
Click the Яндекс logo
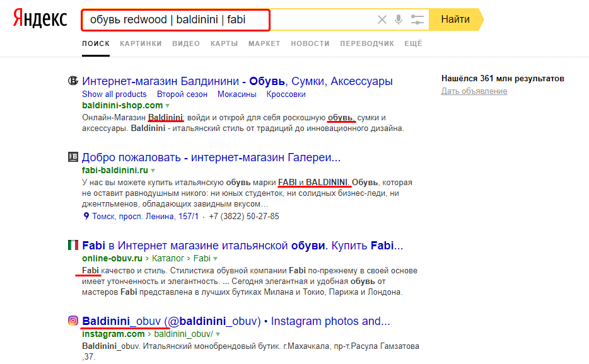(40, 19)
